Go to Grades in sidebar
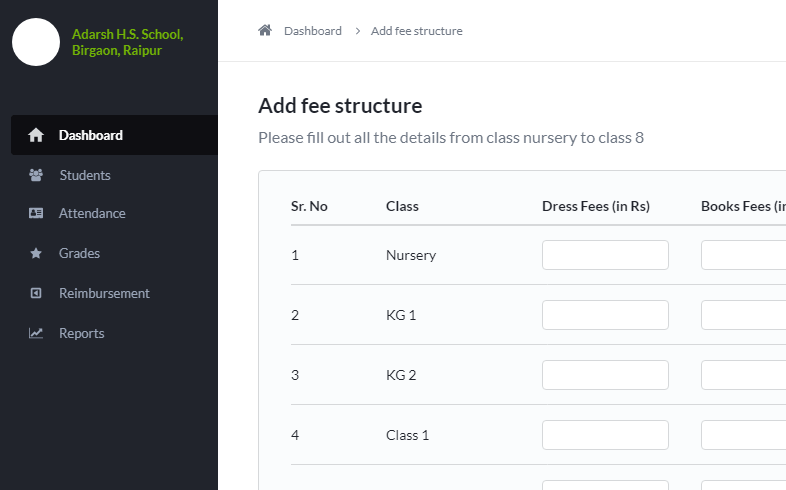Viewport: 786px width, 490px height. point(114,253)
